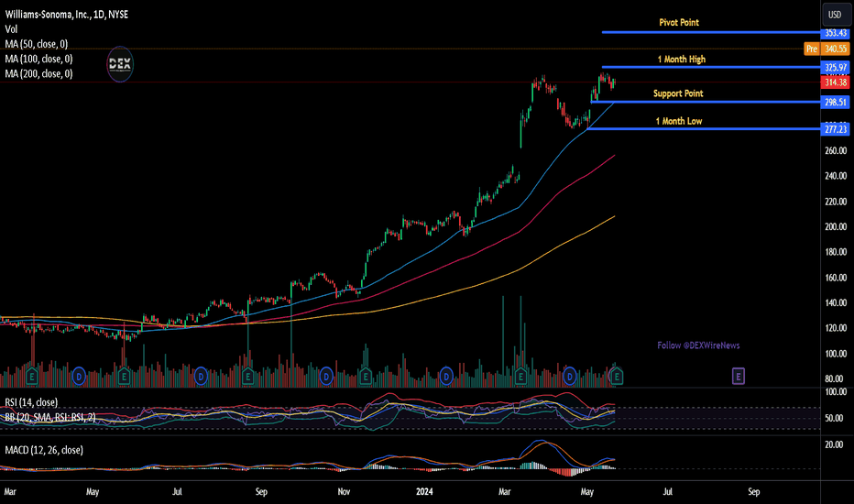Viewport: 854px width, 504px height.
Task: Click the earnings E marker in mid-March 2023
Action: pyautogui.click(x=31, y=376)
